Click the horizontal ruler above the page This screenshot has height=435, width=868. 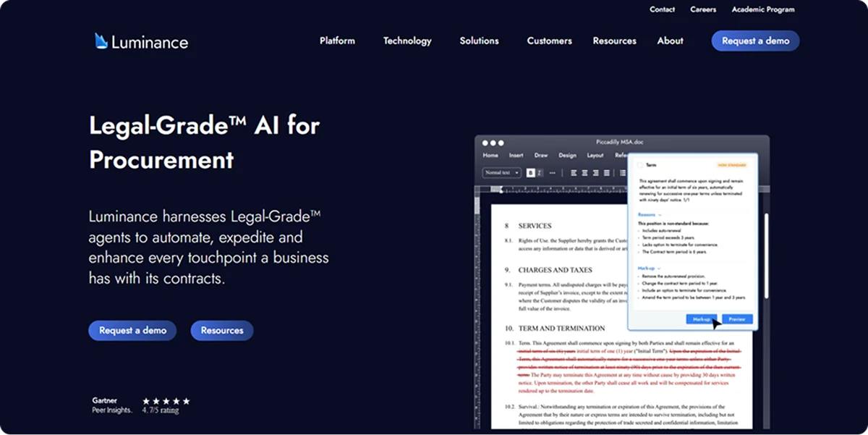(x=557, y=190)
